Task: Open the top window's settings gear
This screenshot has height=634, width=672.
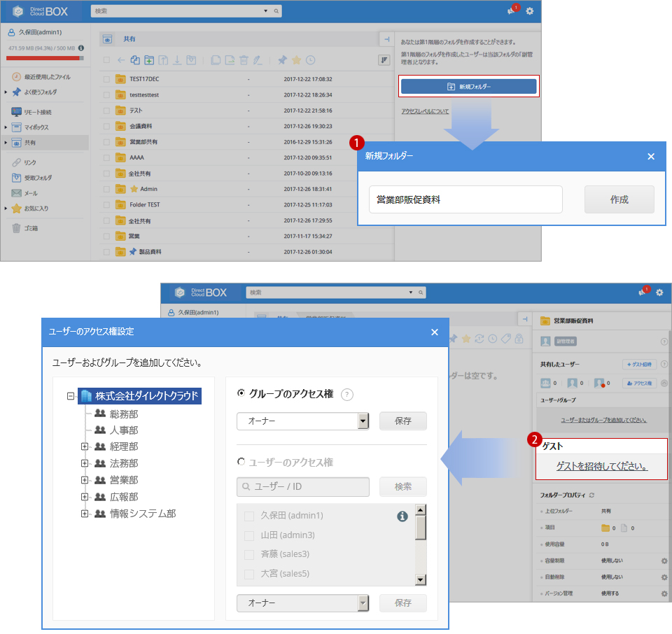Action: pos(529,11)
